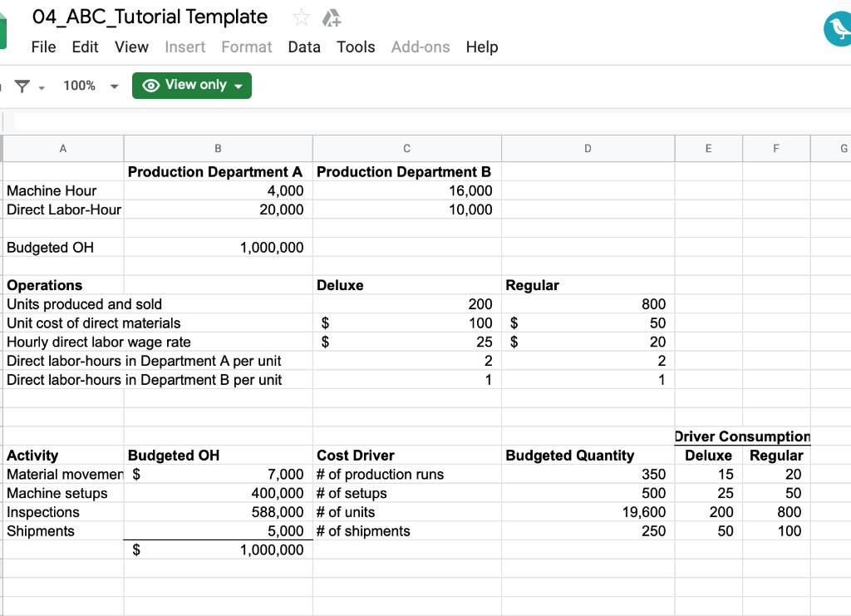Click the Activity heading cell
The height and width of the screenshot is (616, 851).
63,456
